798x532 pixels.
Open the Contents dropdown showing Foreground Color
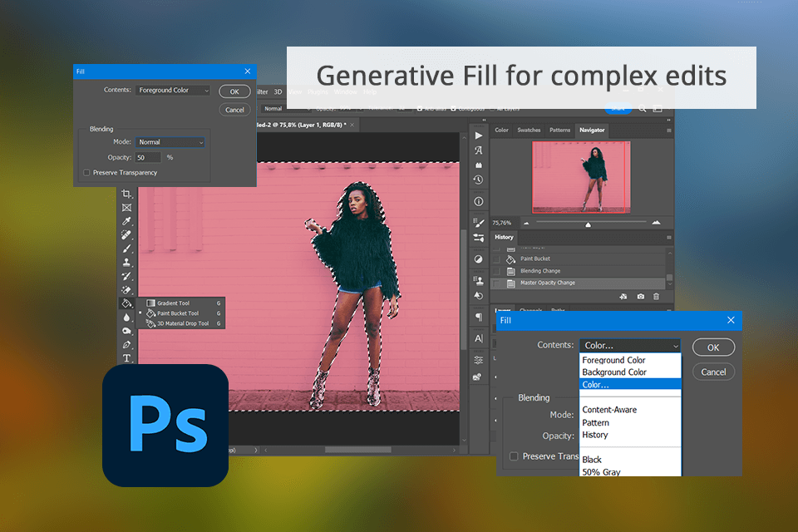pos(174,90)
